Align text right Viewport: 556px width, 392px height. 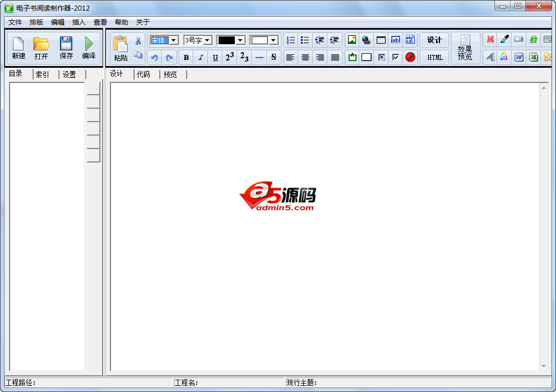click(320, 58)
